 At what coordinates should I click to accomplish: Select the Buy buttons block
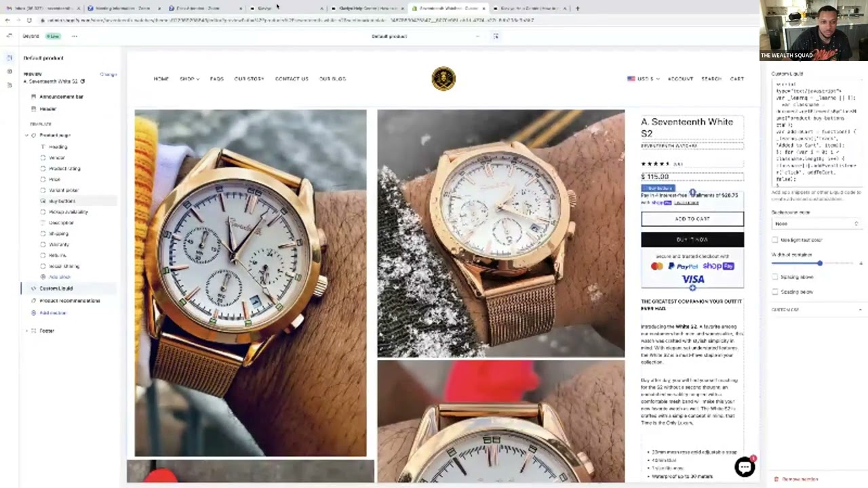(62, 201)
